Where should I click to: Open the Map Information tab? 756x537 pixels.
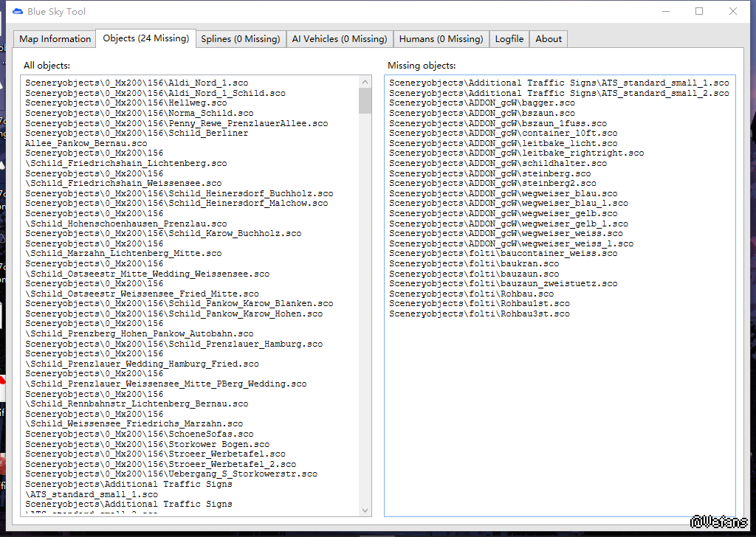(55, 39)
